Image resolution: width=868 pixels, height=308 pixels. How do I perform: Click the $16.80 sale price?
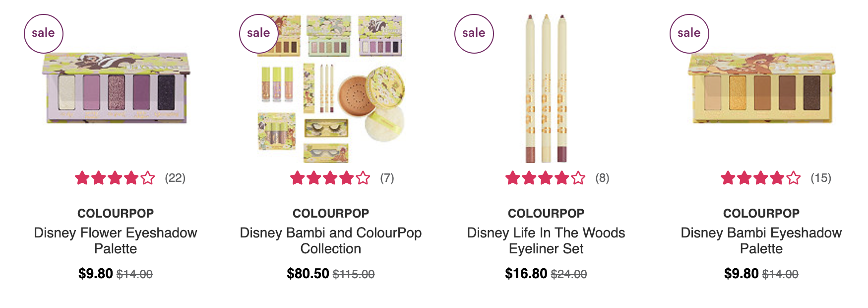pos(526,274)
